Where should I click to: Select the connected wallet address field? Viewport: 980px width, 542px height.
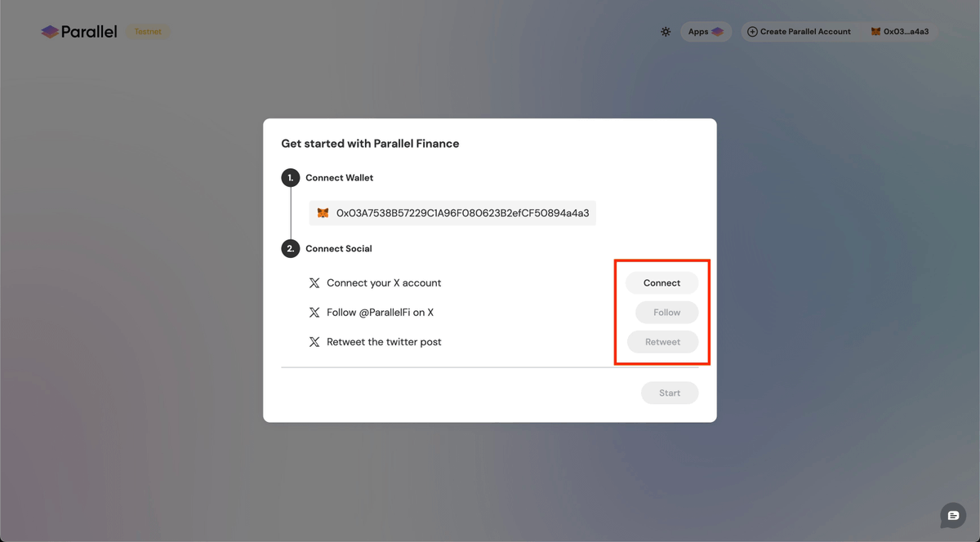(x=452, y=213)
